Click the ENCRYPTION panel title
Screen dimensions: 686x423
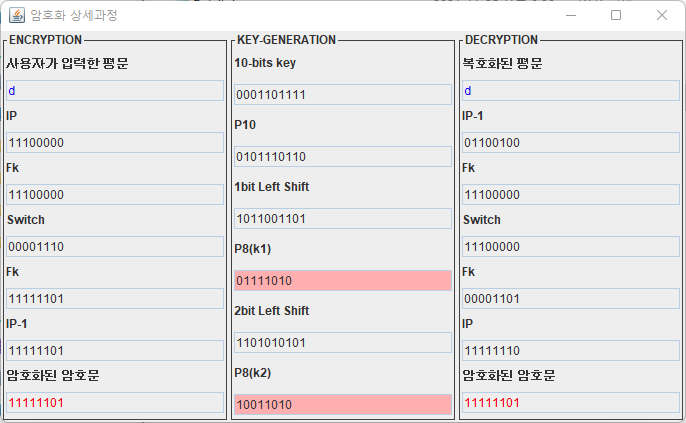coord(46,40)
